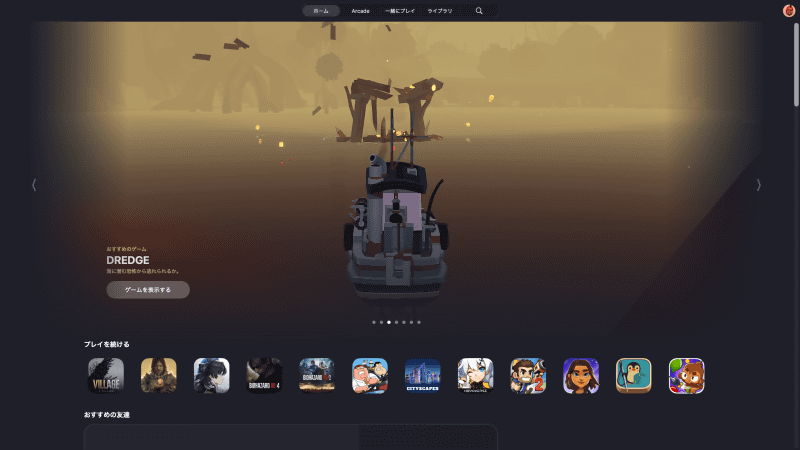This screenshot has height=450, width=800.
Task: Select the fourth carousel page dot
Action: (396, 322)
